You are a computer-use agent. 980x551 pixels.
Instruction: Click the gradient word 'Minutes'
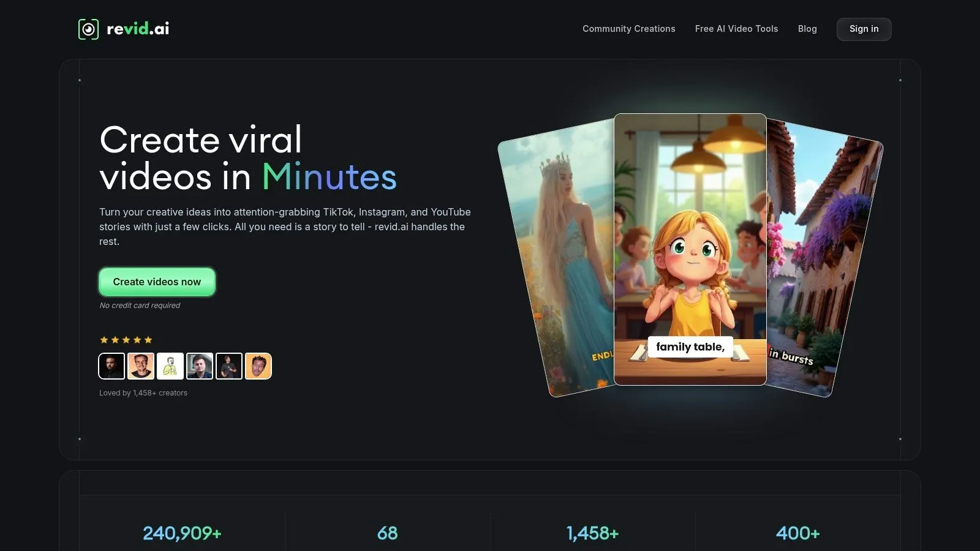tap(330, 177)
